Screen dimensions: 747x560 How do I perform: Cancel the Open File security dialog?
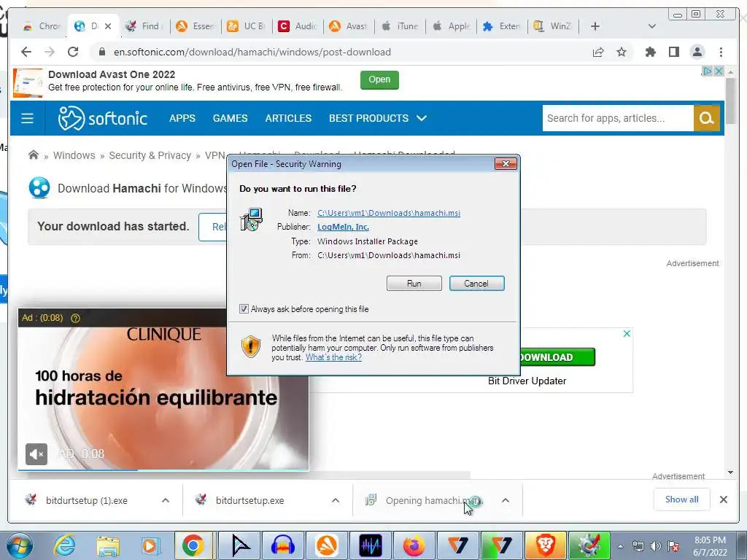(x=476, y=284)
